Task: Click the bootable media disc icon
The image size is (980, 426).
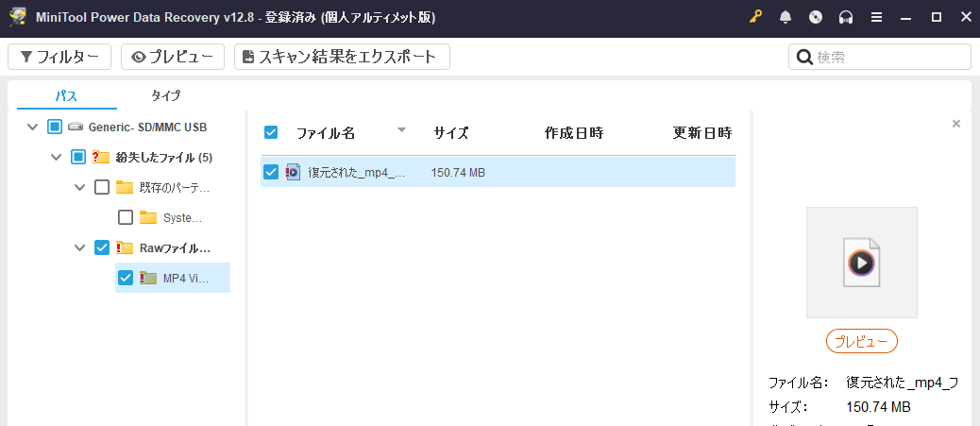Action: pyautogui.click(x=816, y=18)
